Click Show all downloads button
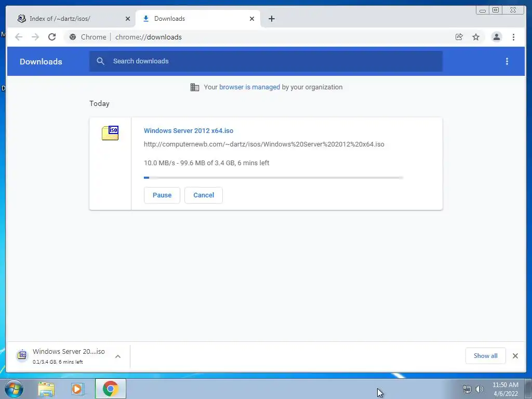The width and height of the screenshot is (532, 399). click(486, 355)
